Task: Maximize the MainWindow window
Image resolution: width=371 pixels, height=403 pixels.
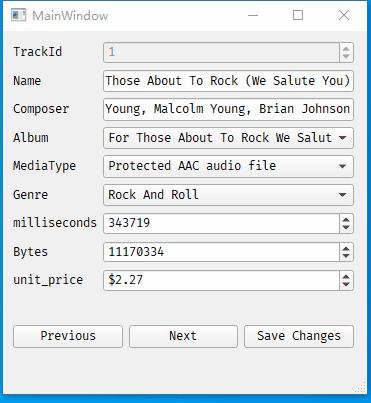Action: point(298,15)
